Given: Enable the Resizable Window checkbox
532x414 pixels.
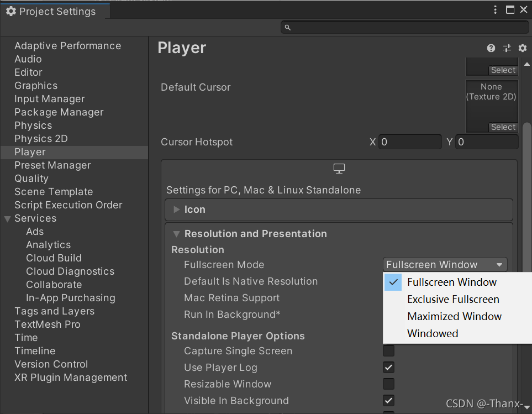Looking at the screenshot, I should pyautogui.click(x=388, y=384).
